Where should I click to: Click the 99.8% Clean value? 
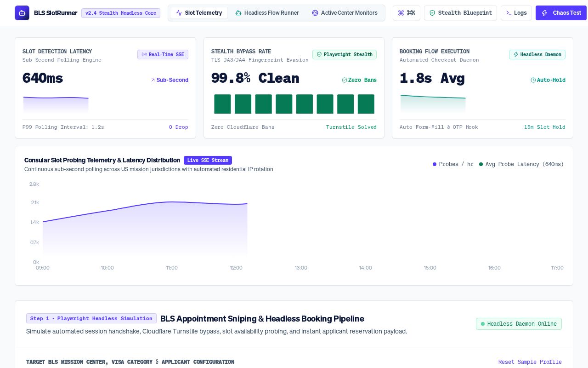[x=255, y=79]
